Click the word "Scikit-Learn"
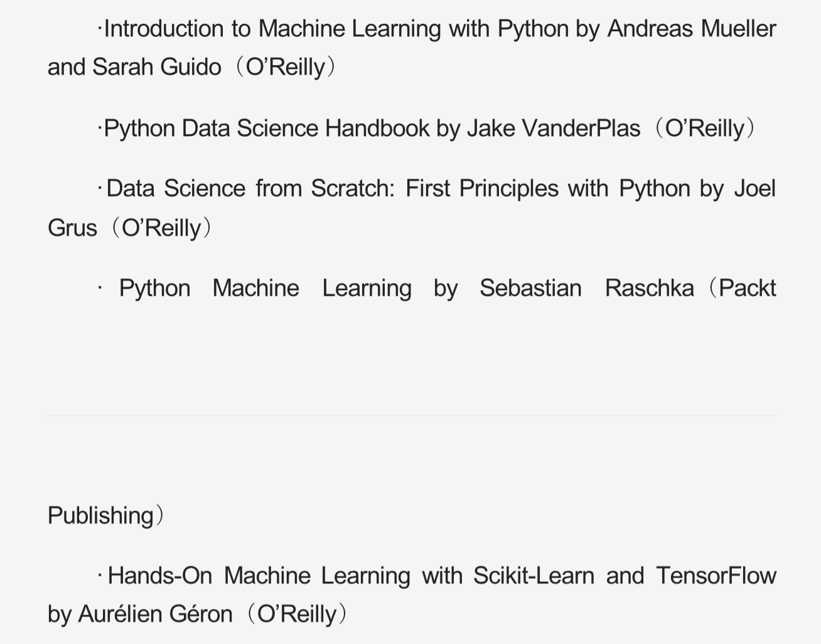The width and height of the screenshot is (821, 644). pyautogui.click(x=534, y=576)
